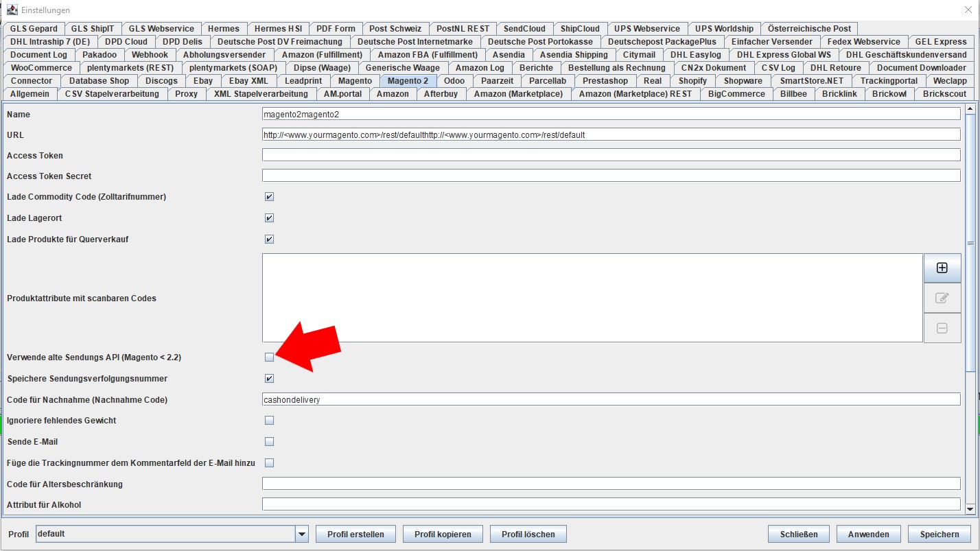Click the Einstellungen window title icon
The width and height of the screenshot is (980, 551).
pos(12,10)
